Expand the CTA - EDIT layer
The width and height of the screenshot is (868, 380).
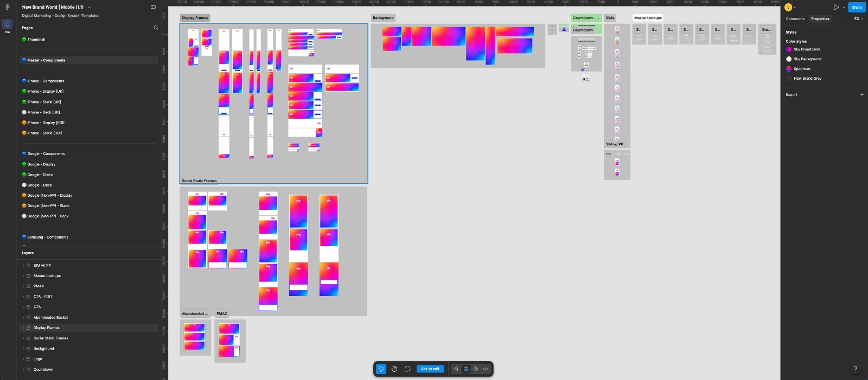pos(23,297)
